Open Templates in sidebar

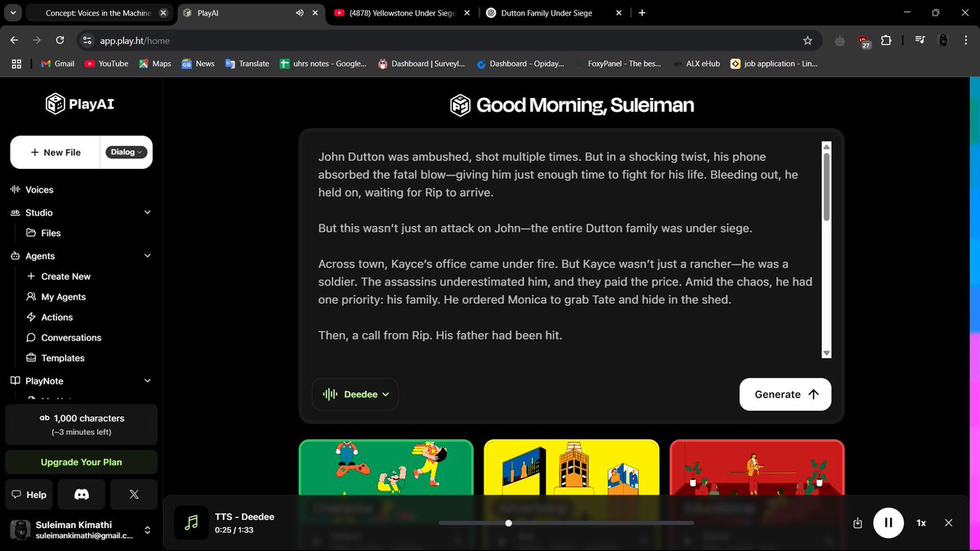56,358
